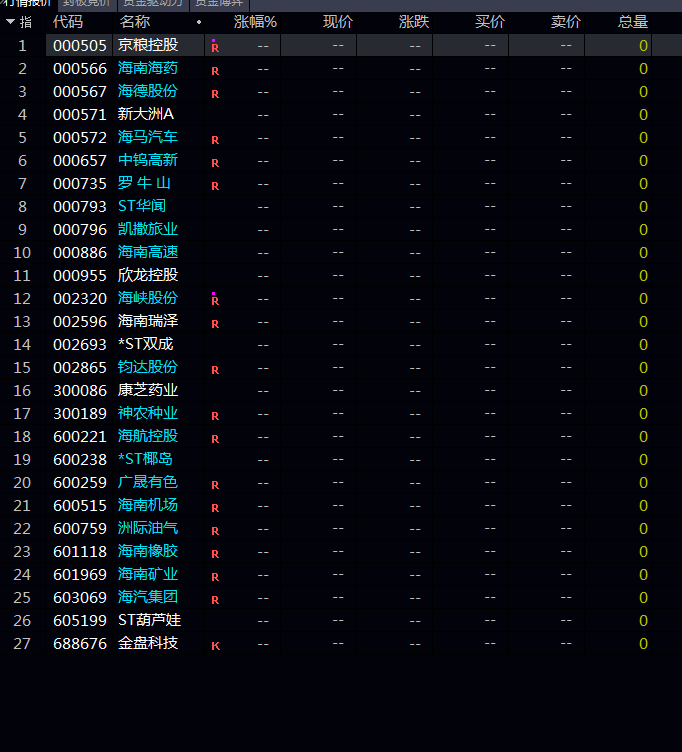Select stock name *ST椰岛
Viewport: 682px width, 752px height.
[x=145, y=459]
